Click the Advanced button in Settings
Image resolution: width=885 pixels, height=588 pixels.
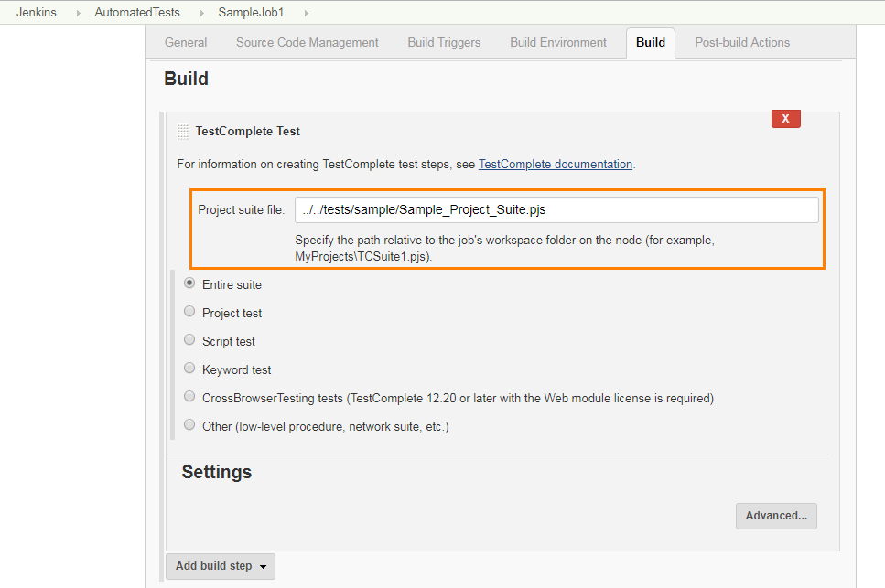[776, 516]
